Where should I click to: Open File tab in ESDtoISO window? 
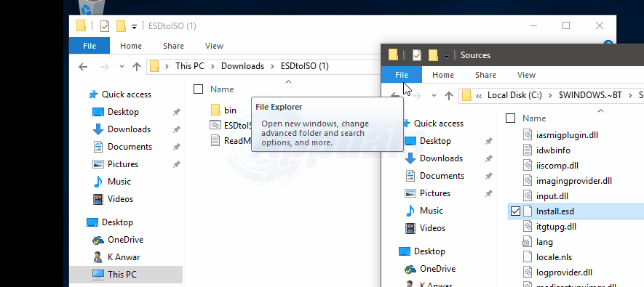tap(89, 46)
